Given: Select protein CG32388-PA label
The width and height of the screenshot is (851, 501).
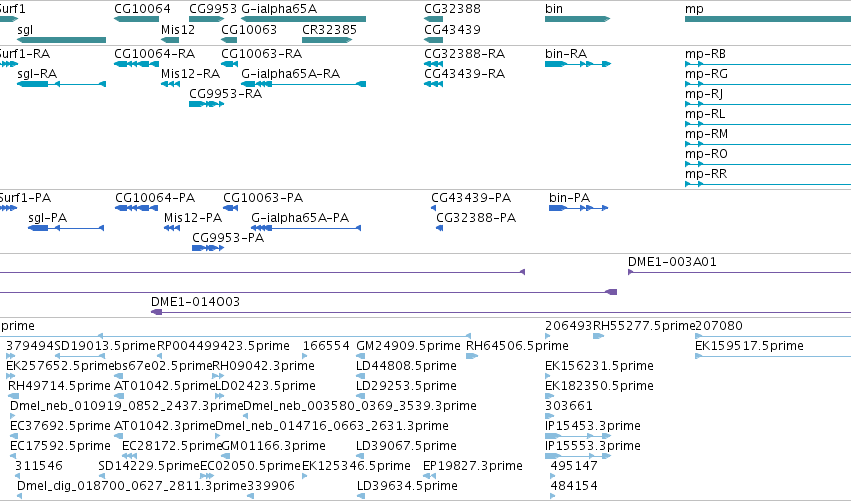Looking at the screenshot, I should click(476, 218).
